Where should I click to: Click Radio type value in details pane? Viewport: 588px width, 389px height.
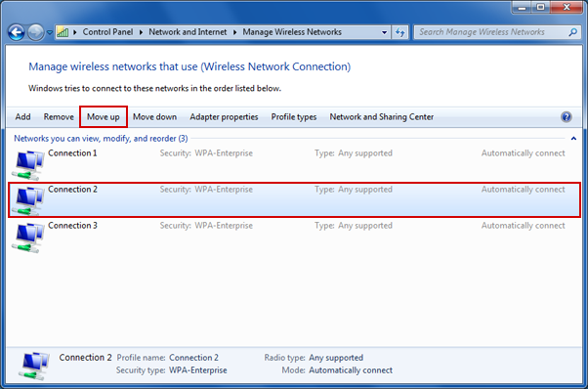click(336, 358)
